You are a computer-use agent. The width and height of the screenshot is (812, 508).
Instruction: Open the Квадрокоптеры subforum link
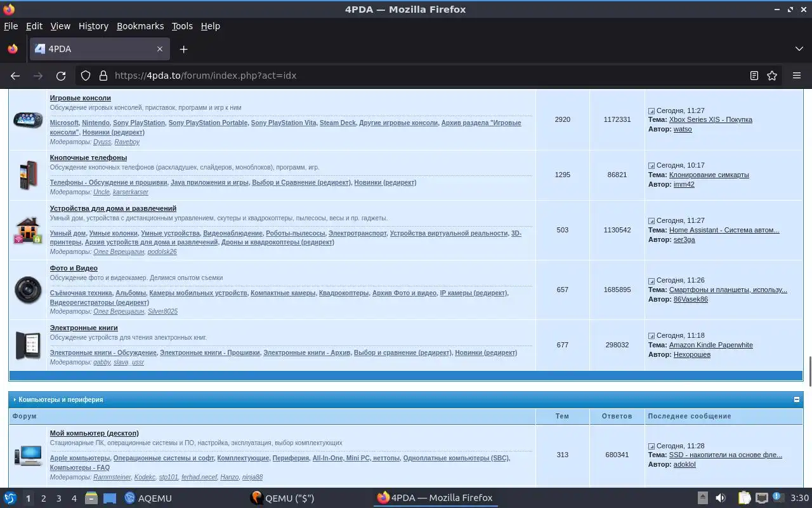pos(343,293)
